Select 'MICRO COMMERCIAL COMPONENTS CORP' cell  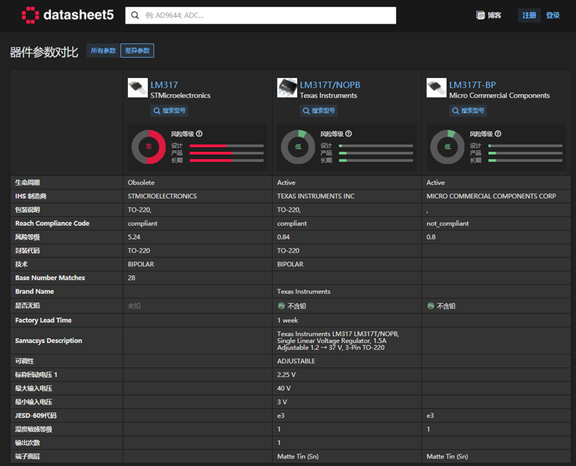pyautogui.click(x=496, y=196)
